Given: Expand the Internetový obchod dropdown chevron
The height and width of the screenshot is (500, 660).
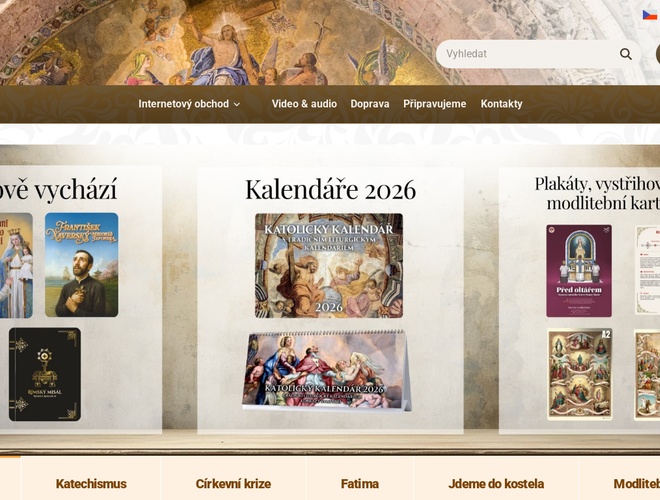Looking at the screenshot, I should (x=237, y=104).
